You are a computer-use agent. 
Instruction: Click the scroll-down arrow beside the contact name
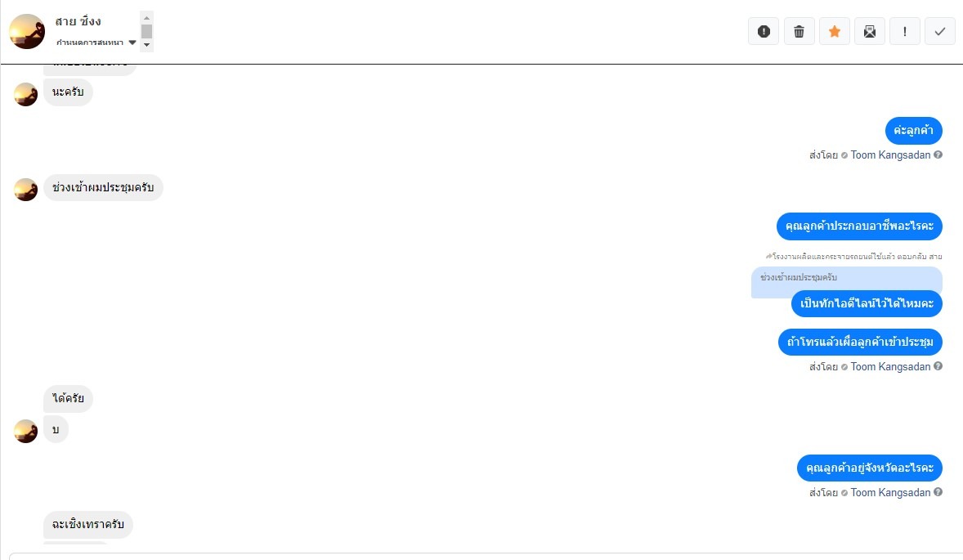(x=146, y=45)
